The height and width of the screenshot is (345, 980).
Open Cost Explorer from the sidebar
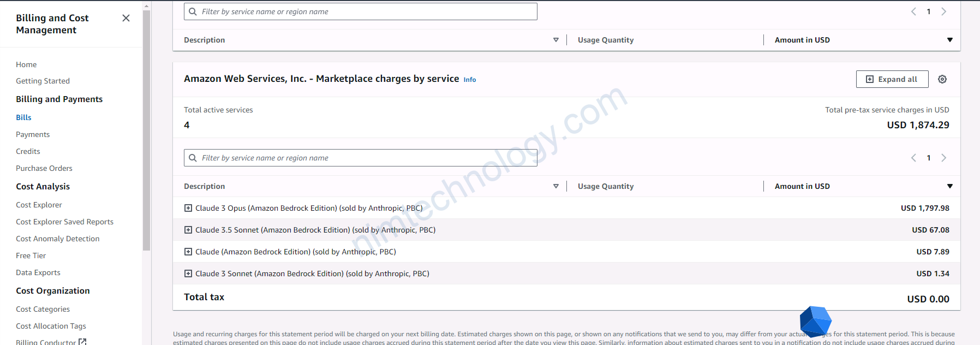pos(39,205)
